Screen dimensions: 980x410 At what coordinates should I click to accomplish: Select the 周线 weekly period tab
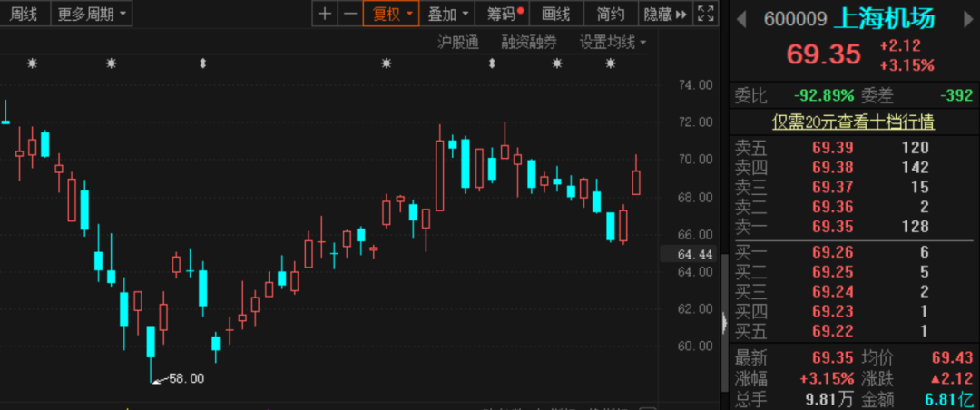pyautogui.click(x=24, y=14)
